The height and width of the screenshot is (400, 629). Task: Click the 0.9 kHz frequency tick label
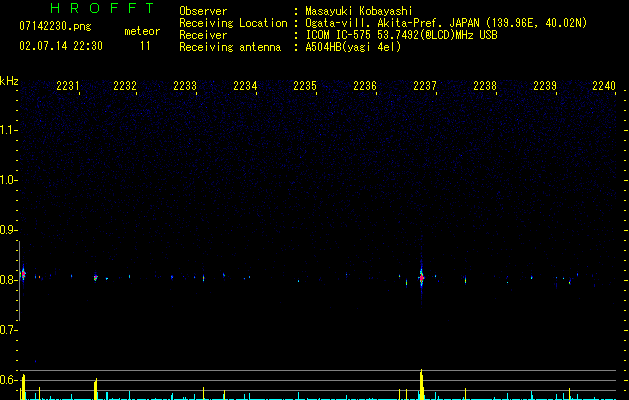pyautogui.click(x=8, y=230)
